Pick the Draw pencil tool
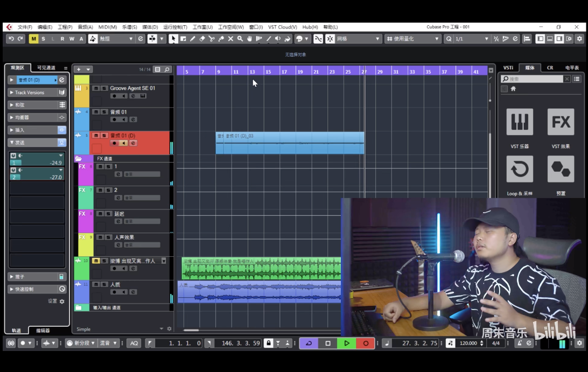Viewport: 588px width, 372px height. (192, 39)
